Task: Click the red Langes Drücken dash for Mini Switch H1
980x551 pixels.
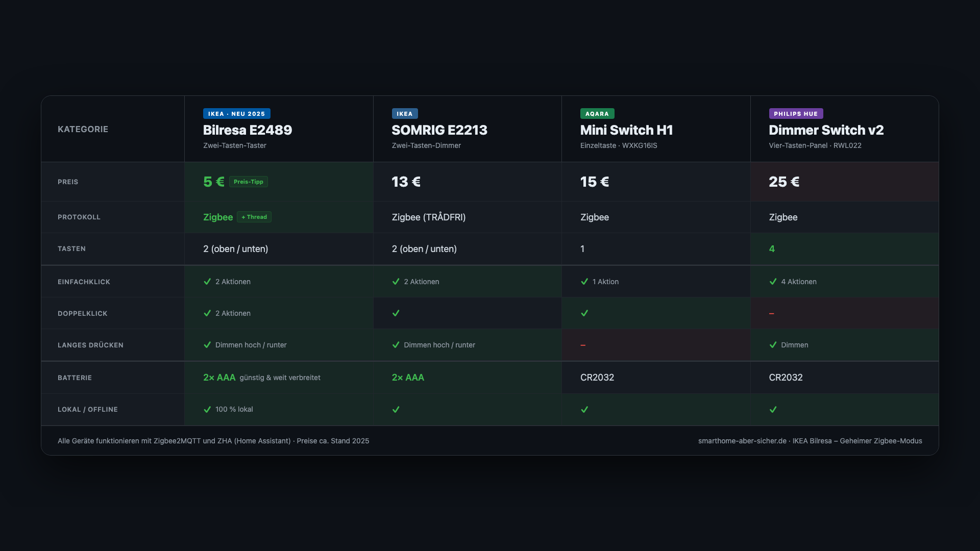Action: [583, 345]
